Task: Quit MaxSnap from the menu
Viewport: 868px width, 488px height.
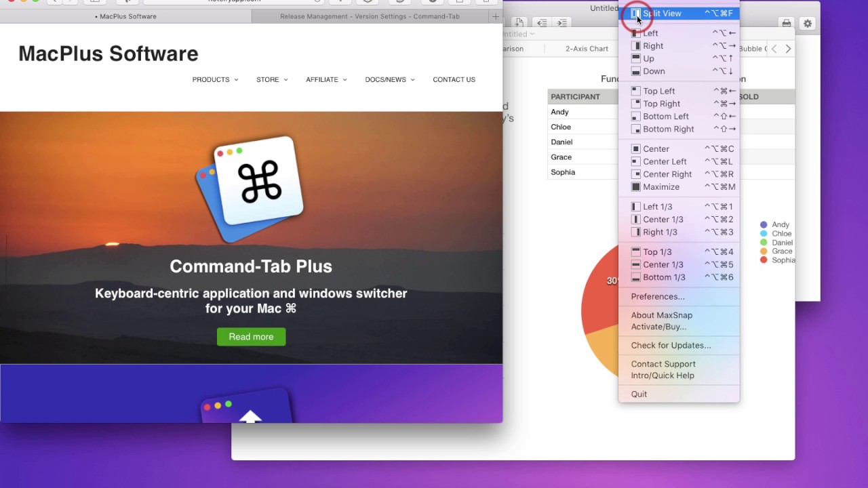Action: (679, 394)
